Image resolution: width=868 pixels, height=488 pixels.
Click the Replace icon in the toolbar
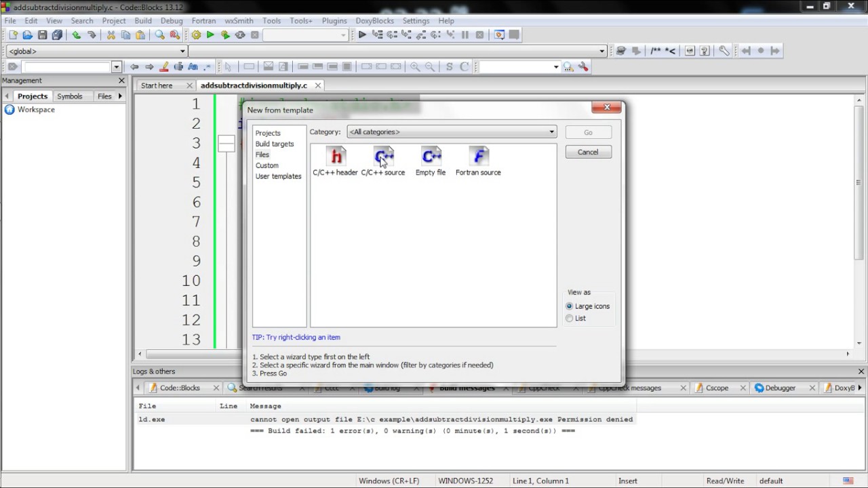click(175, 35)
